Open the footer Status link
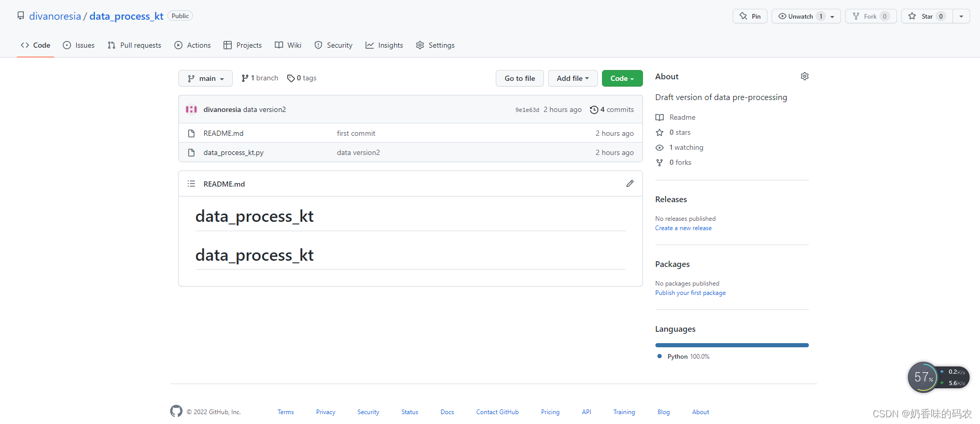Screen dimensions: 980x424 [410, 412]
